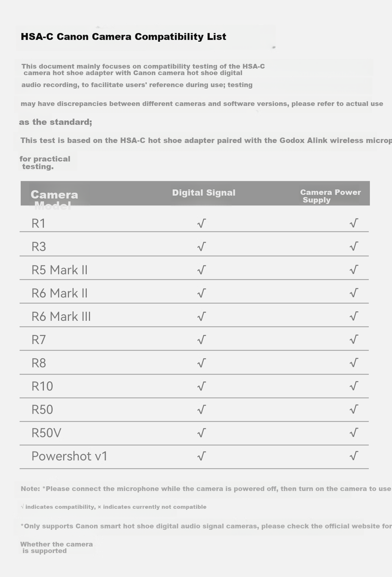This screenshot has width=392, height=577.
Task: Select the R5 Mark II model name
Action: [x=60, y=270]
